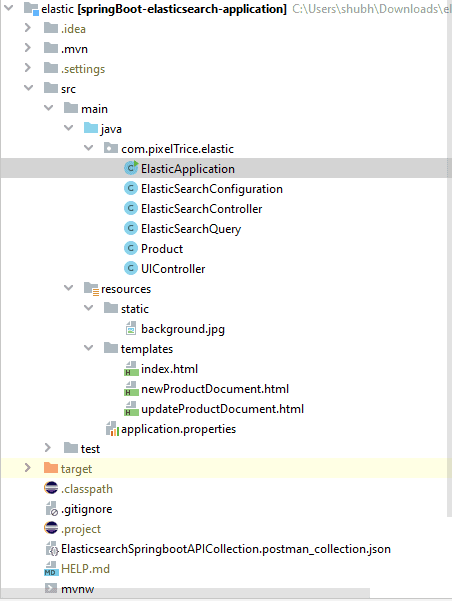Viewport: 452px width, 601px height.
Task: Collapse the com.pixelTrice.elastic package
Action: (x=89, y=148)
